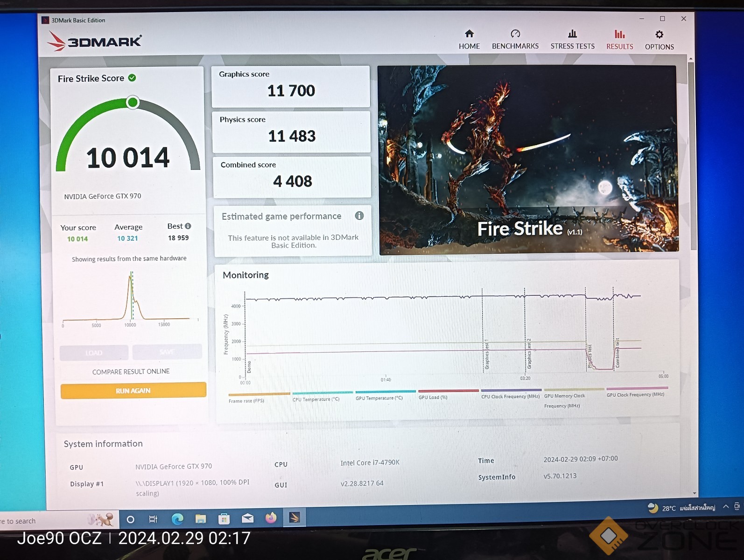Open Task View from the taskbar
Image resolution: width=744 pixels, height=560 pixels.
pos(153,519)
